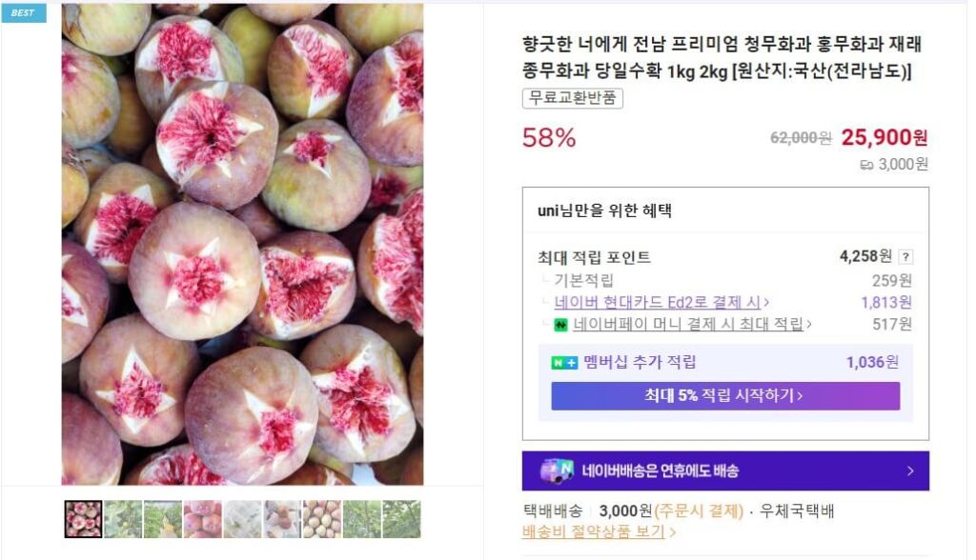Select the last thumbnail in the gallery strip
Viewport: 976px width, 560px height.
click(x=401, y=519)
